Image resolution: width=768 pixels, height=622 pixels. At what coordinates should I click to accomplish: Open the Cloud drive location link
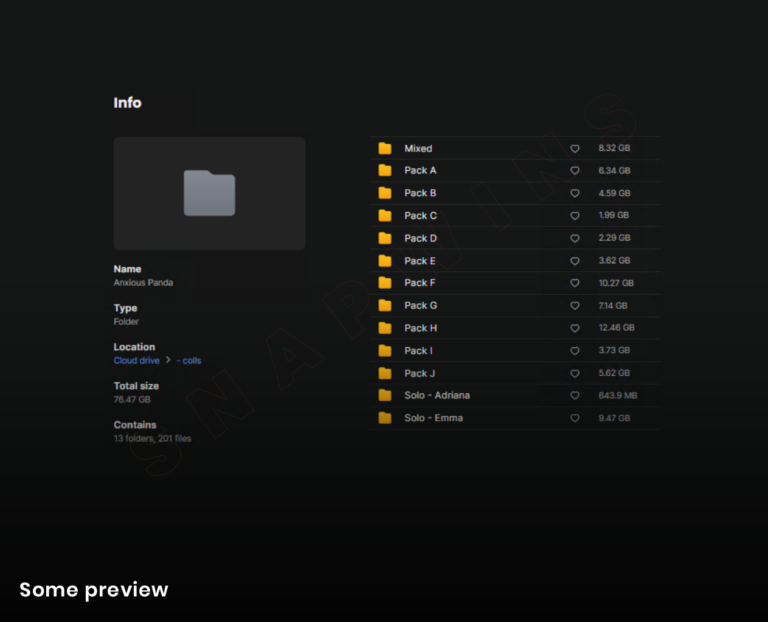136,360
